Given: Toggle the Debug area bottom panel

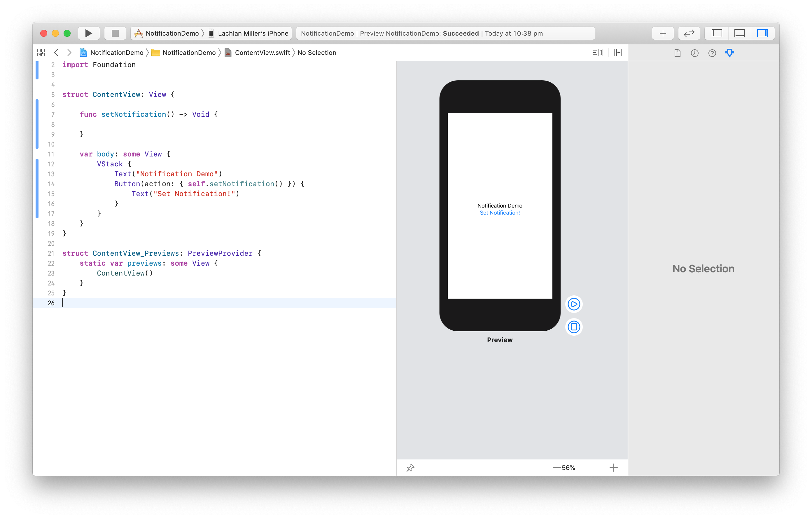Looking at the screenshot, I should [x=739, y=33].
